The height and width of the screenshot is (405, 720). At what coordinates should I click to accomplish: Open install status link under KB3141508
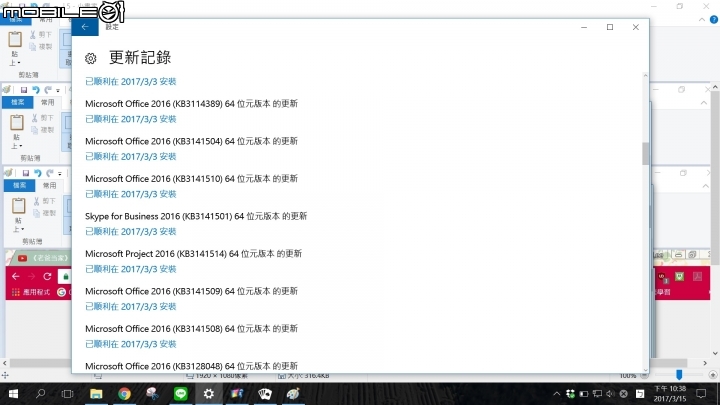(x=130, y=344)
